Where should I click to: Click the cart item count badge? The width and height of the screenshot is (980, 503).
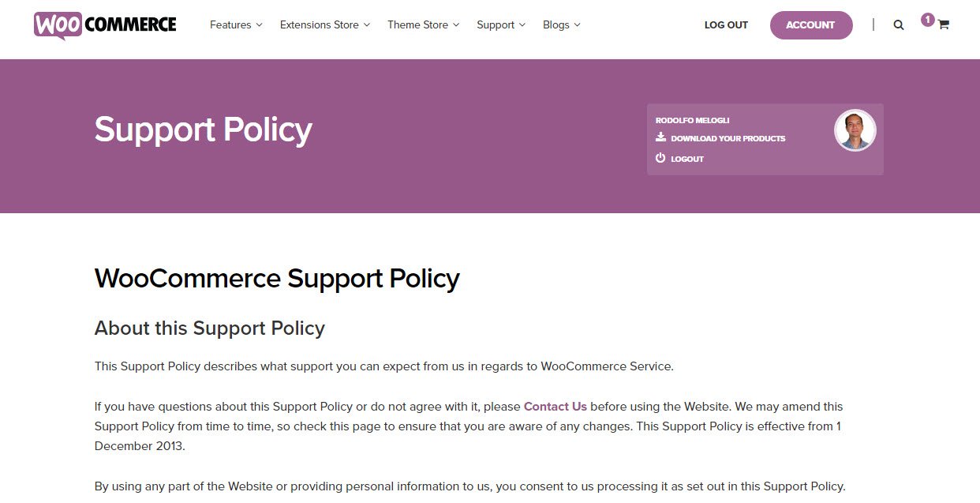tap(928, 20)
